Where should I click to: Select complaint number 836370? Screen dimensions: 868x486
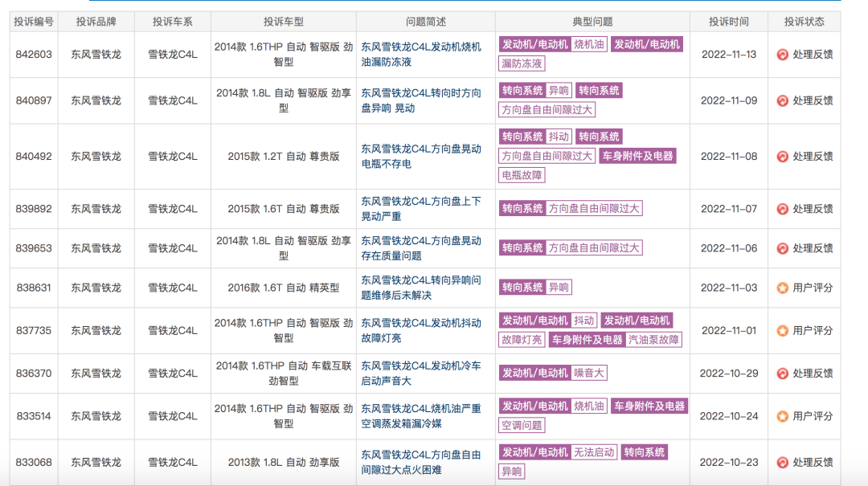click(34, 373)
